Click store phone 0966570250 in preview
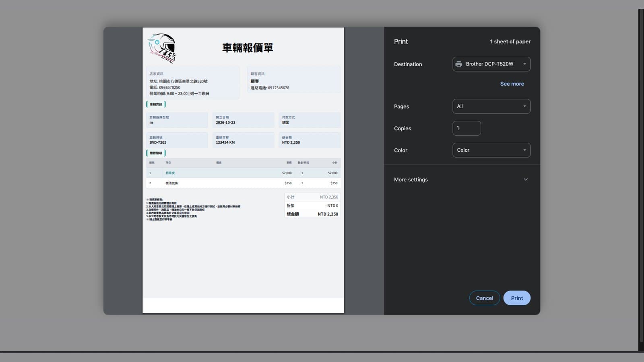Image resolution: width=644 pixels, height=362 pixels. coord(169,87)
